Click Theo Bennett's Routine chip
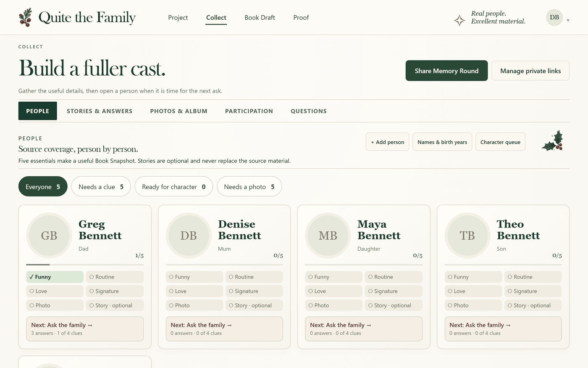This screenshot has width=588, height=368. 533,277
